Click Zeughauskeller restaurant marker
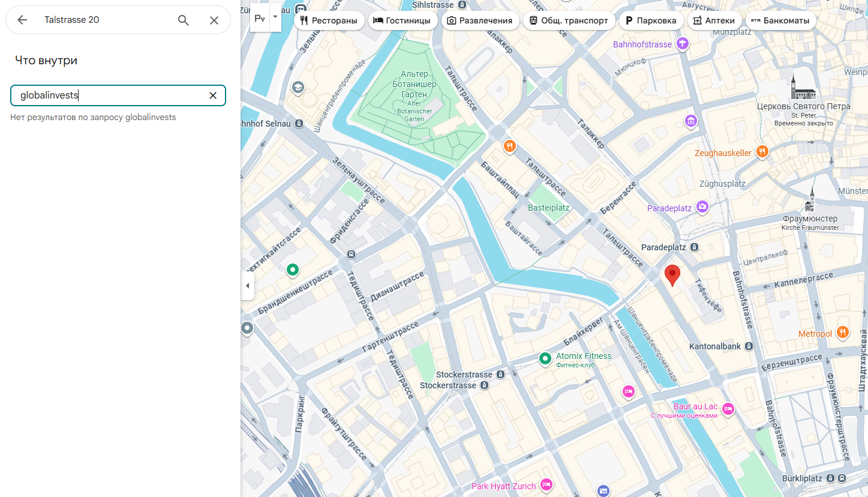The width and height of the screenshot is (868, 497). tap(762, 151)
